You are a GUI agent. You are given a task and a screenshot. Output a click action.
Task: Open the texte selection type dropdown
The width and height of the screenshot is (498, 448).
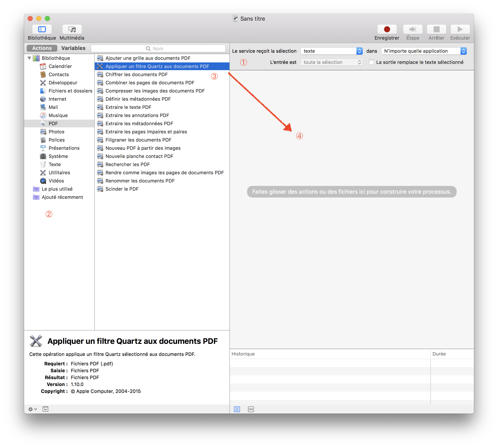click(331, 51)
